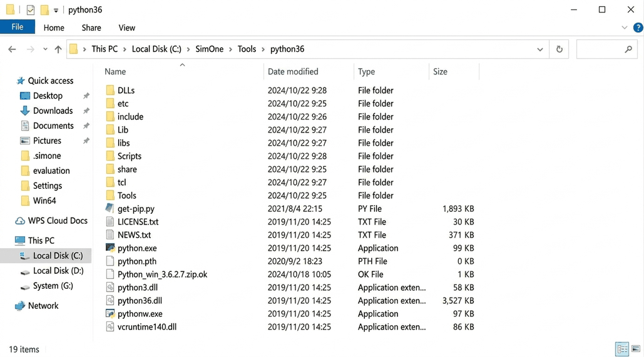The image size is (644, 357).
Task: Click the Scripts folder icon
Action: (110, 156)
